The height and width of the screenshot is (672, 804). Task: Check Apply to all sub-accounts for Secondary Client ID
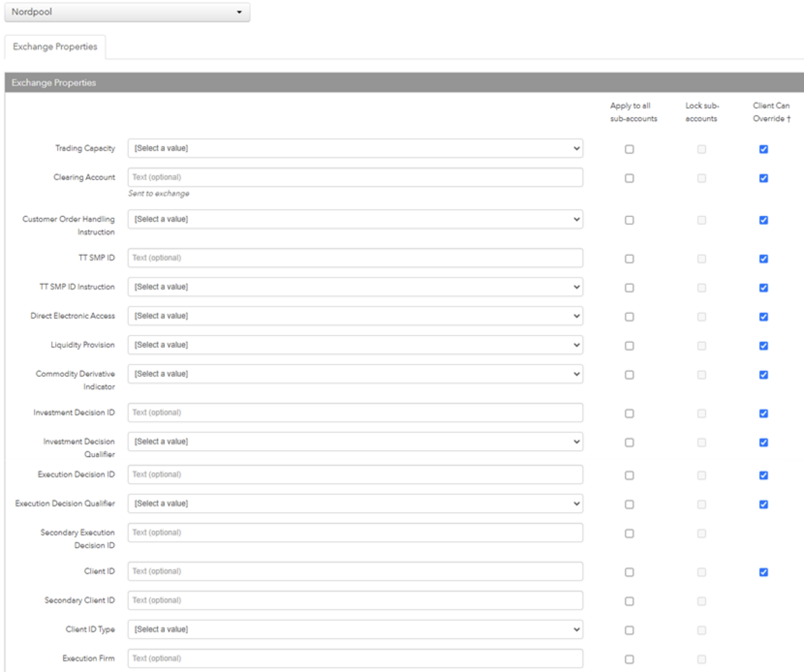[x=629, y=601]
